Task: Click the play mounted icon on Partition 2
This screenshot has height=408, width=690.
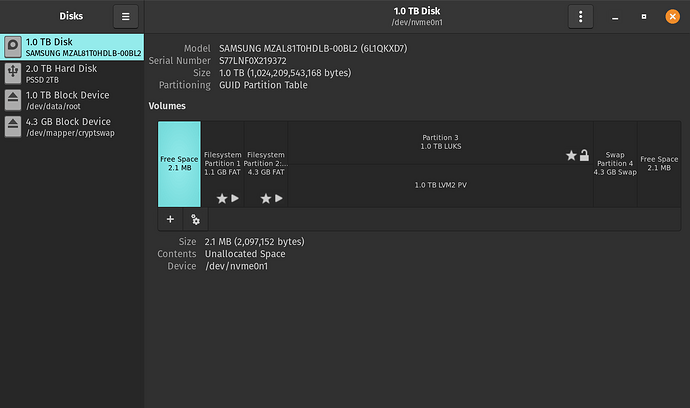Action: (279, 198)
